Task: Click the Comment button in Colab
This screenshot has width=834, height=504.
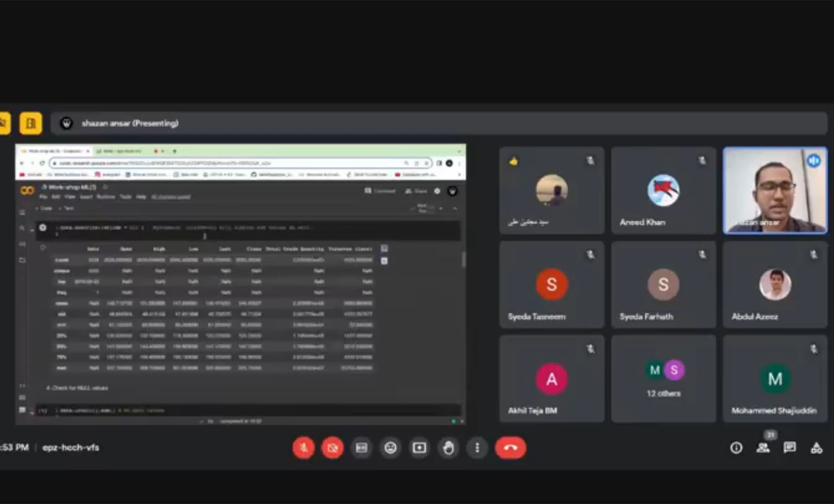Action: coord(380,191)
